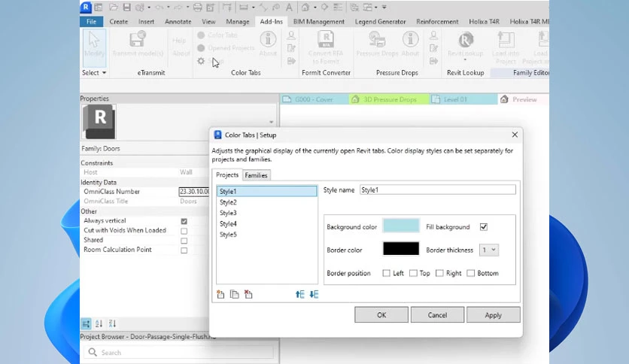This screenshot has width=629, height=364.
Task: Enable the Right border position checkbox
Action: coord(439,273)
